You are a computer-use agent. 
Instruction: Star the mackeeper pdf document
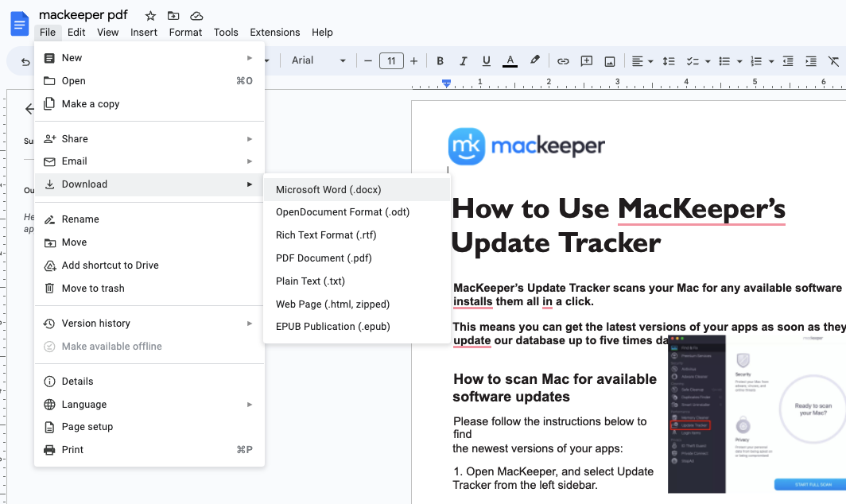(150, 16)
